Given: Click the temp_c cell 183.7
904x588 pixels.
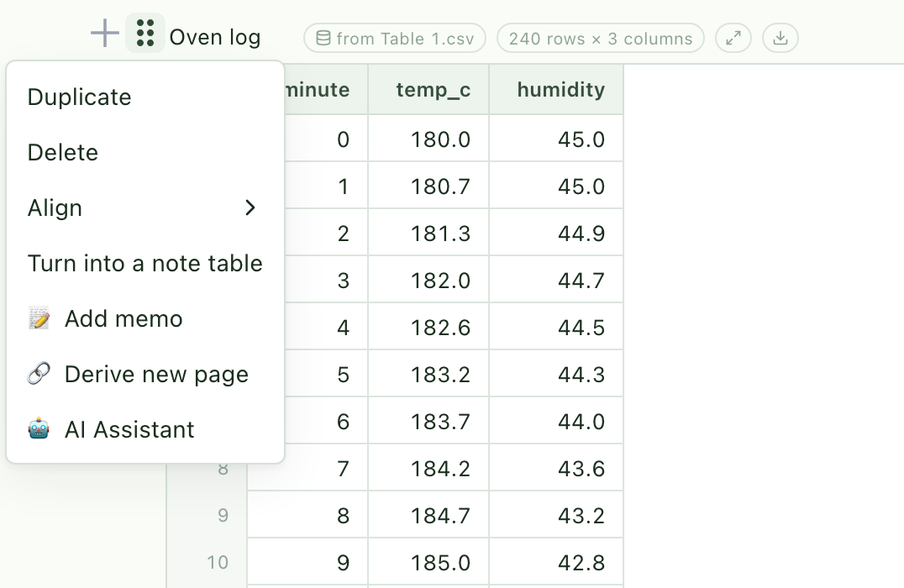Looking at the screenshot, I should tap(428, 420).
